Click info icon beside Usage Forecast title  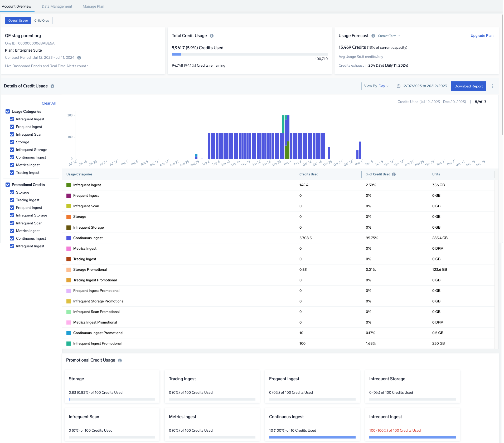click(x=373, y=36)
